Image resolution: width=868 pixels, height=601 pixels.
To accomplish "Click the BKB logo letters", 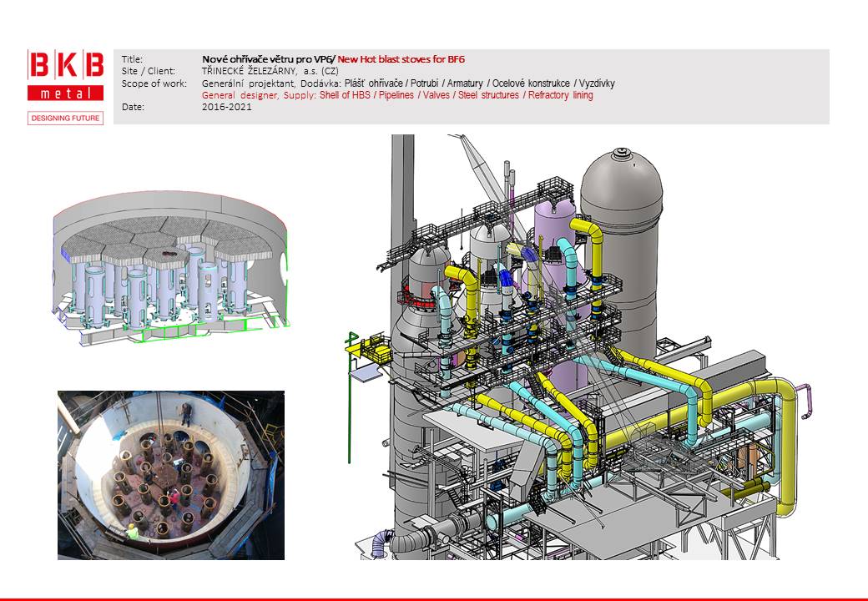I will click(x=66, y=65).
